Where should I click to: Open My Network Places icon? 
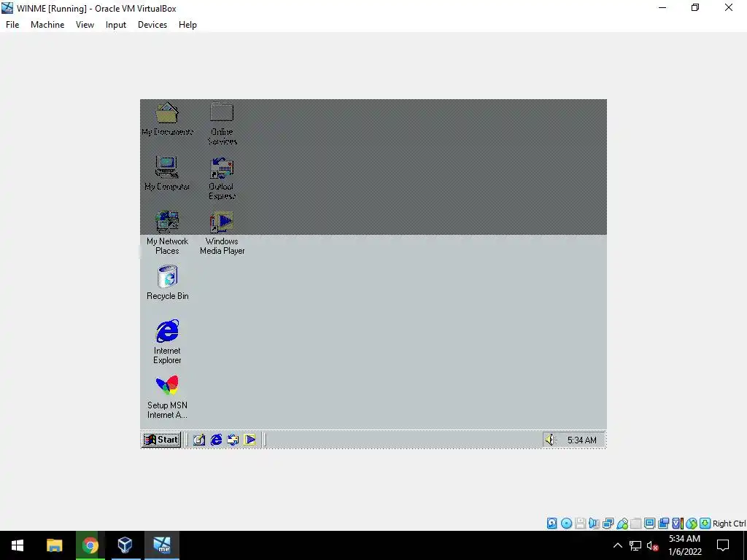click(x=167, y=233)
